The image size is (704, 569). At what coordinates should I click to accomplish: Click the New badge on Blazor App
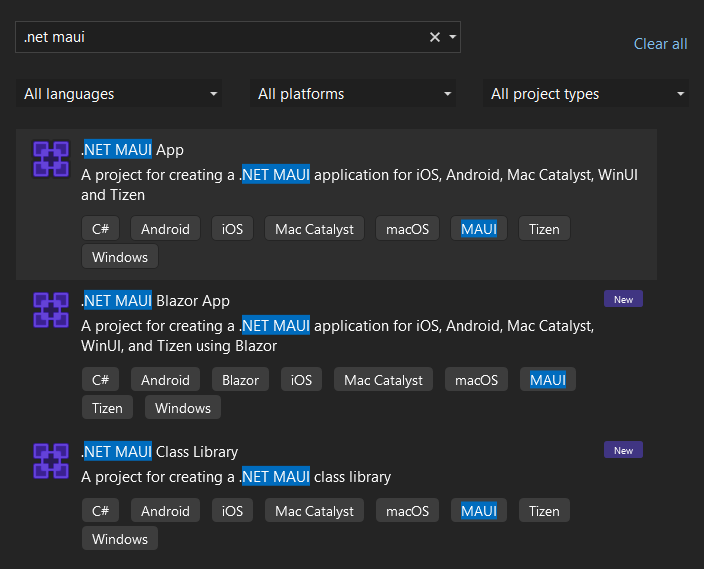pyautogui.click(x=623, y=299)
